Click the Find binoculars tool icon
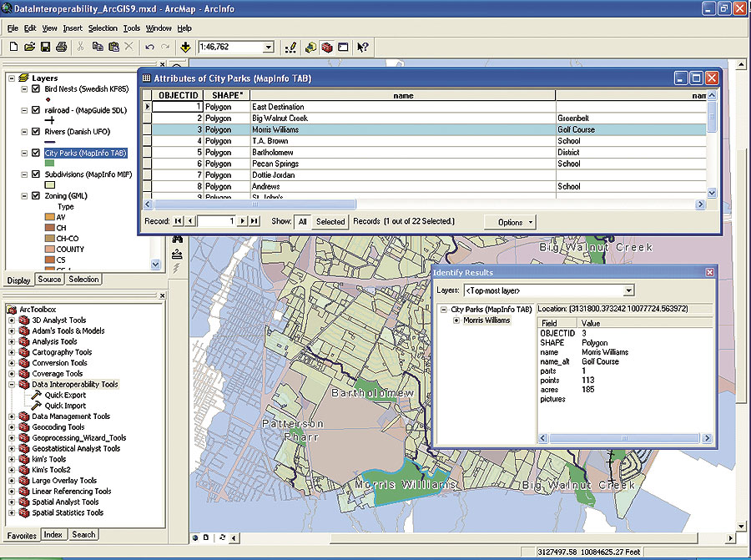 [x=177, y=239]
